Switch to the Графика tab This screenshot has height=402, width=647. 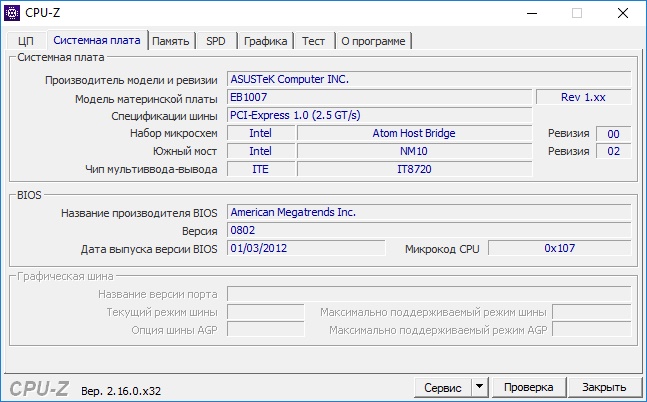[x=265, y=41]
